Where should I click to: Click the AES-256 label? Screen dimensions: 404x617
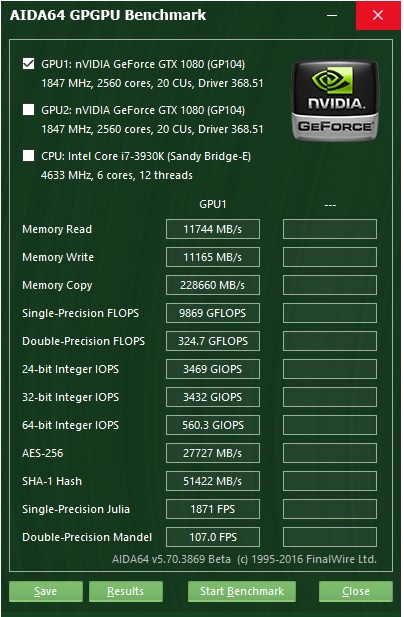(x=42, y=453)
